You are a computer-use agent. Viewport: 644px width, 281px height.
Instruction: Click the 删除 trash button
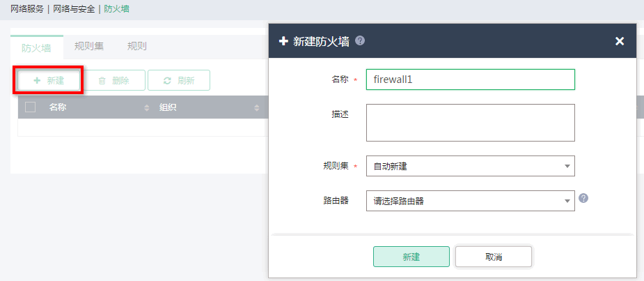tap(113, 81)
